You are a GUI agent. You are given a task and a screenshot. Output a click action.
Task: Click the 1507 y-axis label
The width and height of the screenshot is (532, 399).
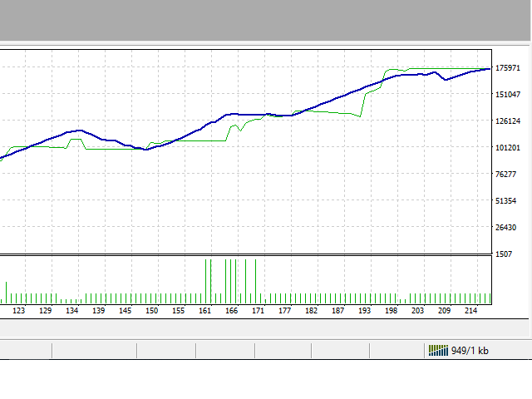[504, 254]
